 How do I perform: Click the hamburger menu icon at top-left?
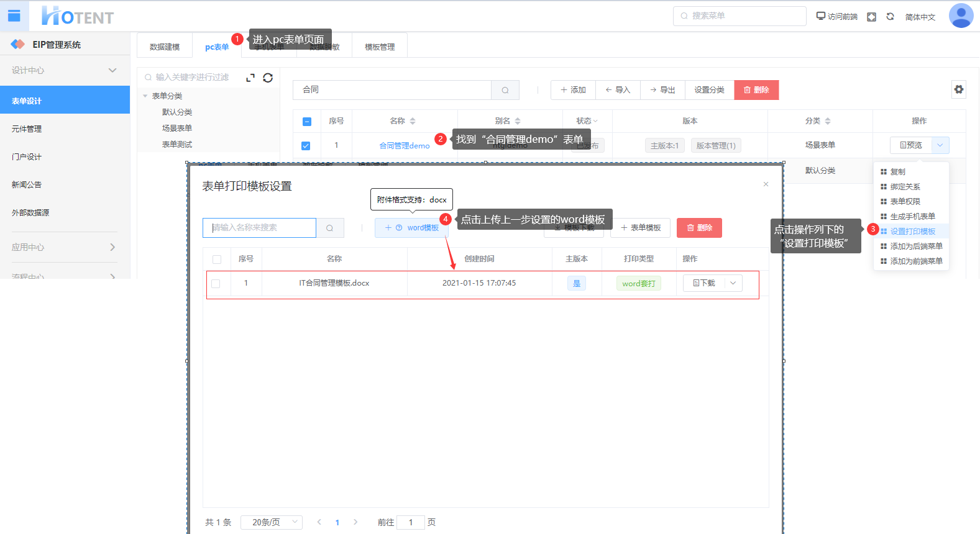click(x=14, y=16)
